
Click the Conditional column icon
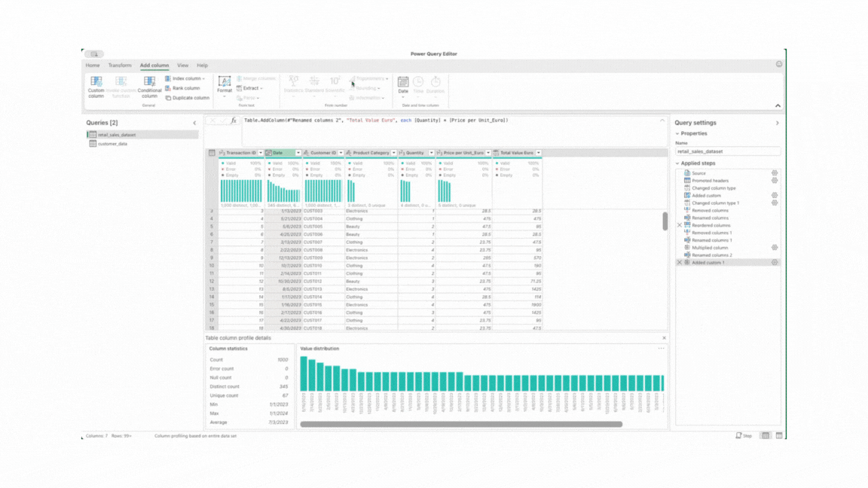[149, 81]
